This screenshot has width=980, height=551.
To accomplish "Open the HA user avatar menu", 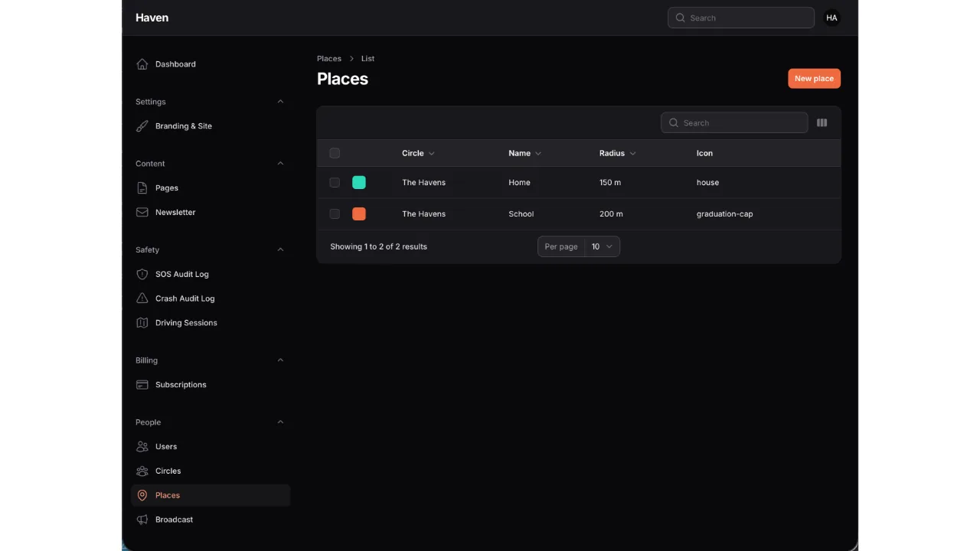I will (x=831, y=18).
